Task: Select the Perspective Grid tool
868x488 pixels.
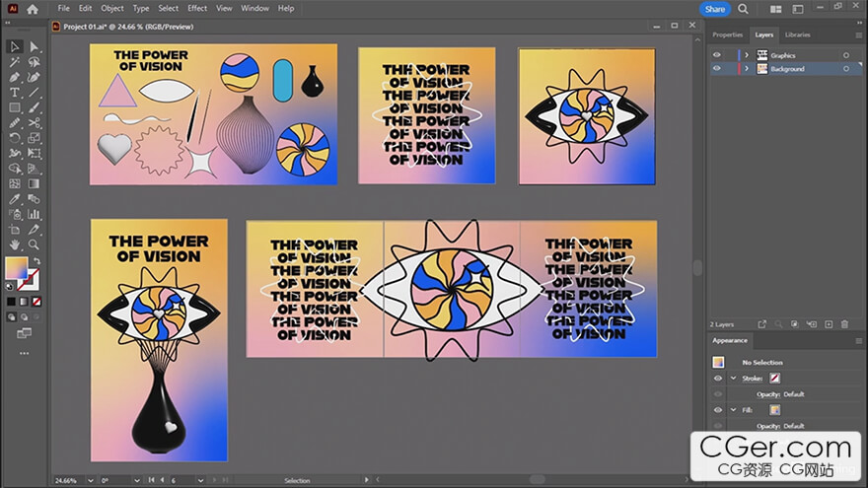Action: 35,169
